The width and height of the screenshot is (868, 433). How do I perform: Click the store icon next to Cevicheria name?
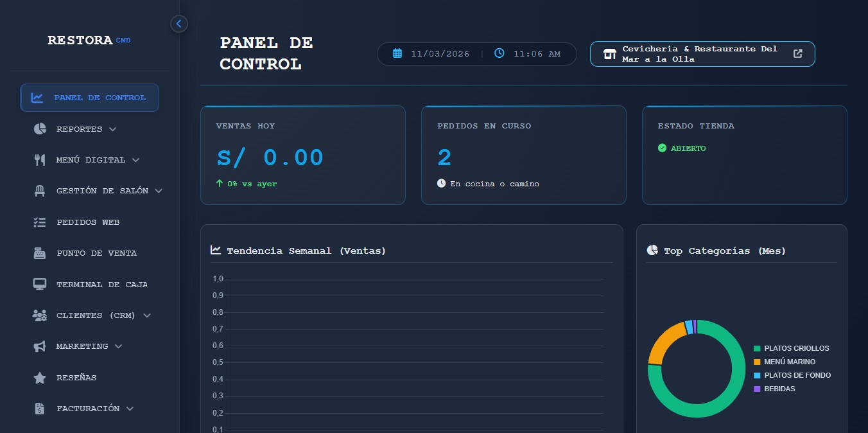click(x=609, y=54)
